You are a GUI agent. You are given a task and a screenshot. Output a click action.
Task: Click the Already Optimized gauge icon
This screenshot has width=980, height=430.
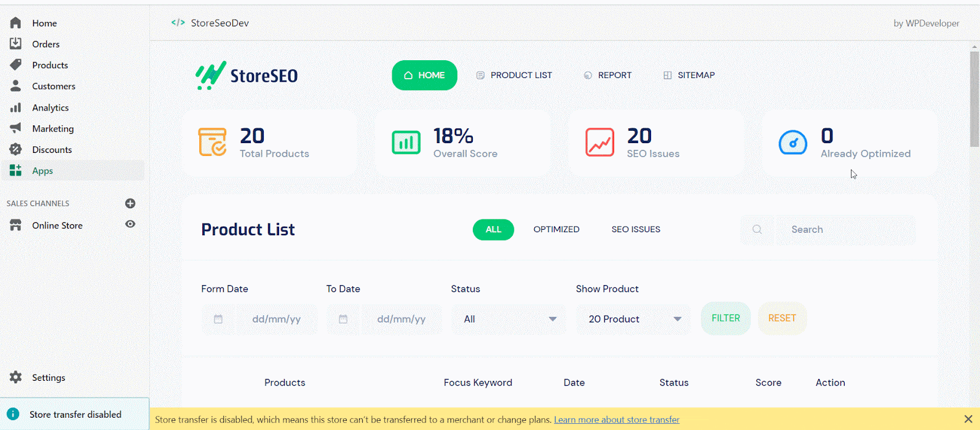(x=793, y=143)
